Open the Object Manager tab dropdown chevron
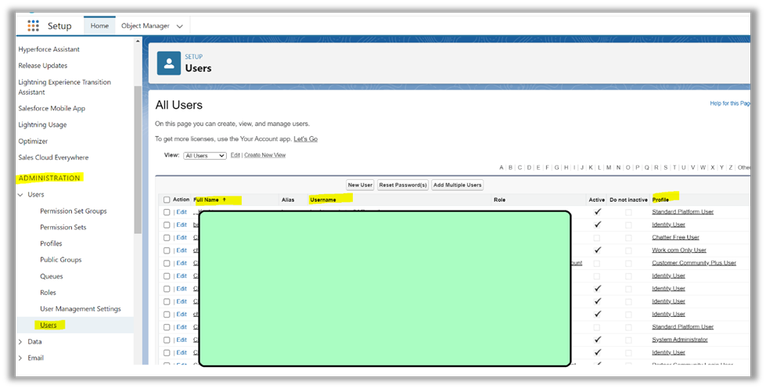This screenshot has height=389, width=766. (x=179, y=26)
